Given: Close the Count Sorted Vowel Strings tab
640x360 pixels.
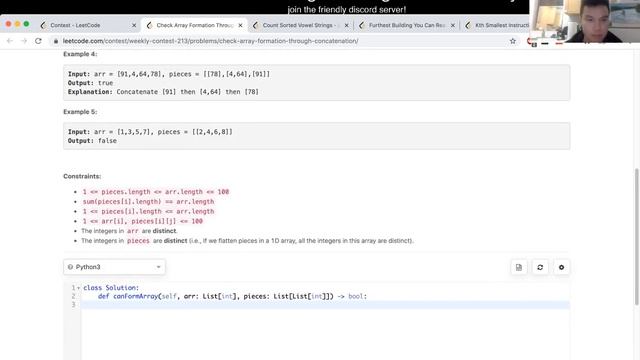Looking at the screenshot, I should [347, 25].
